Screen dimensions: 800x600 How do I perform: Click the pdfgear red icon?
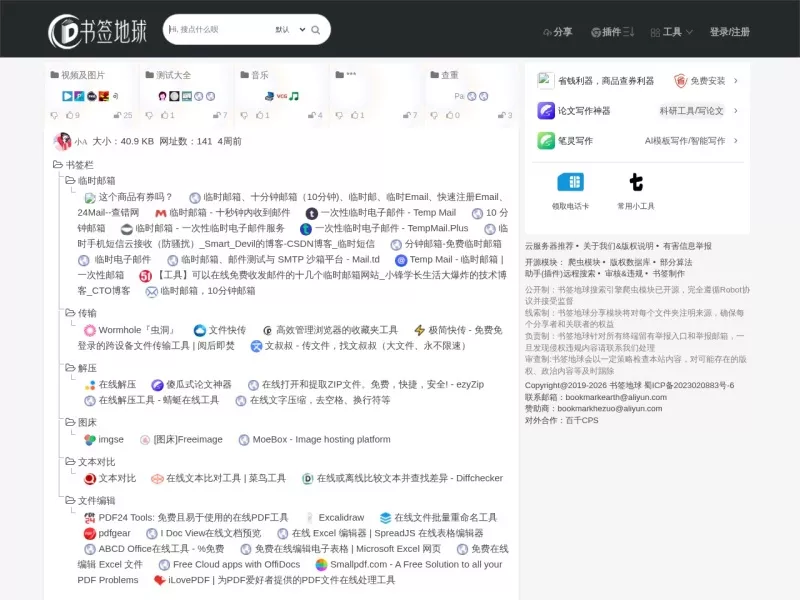[x=90, y=534]
